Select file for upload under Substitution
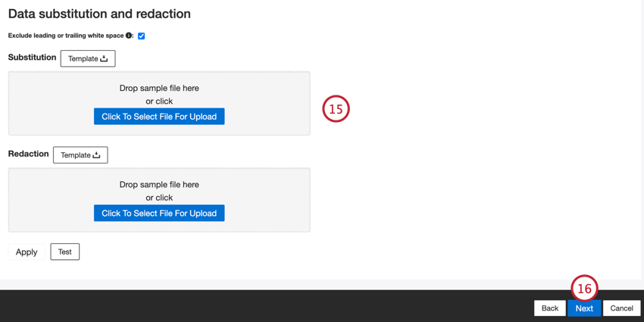The image size is (644, 322). tap(159, 117)
